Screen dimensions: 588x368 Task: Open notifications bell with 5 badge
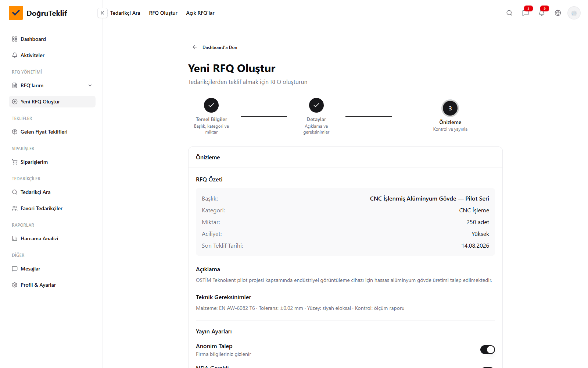pyautogui.click(x=542, y=13)
